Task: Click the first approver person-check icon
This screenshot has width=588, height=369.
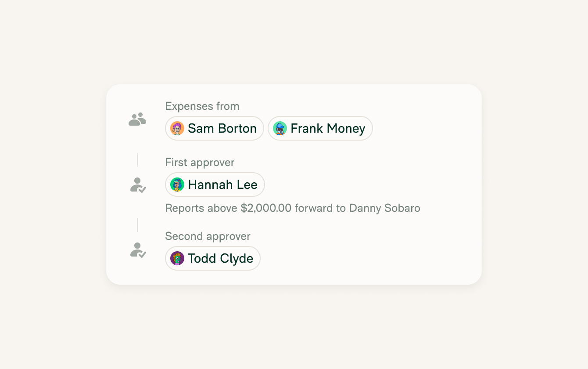Action: point(138,185)
